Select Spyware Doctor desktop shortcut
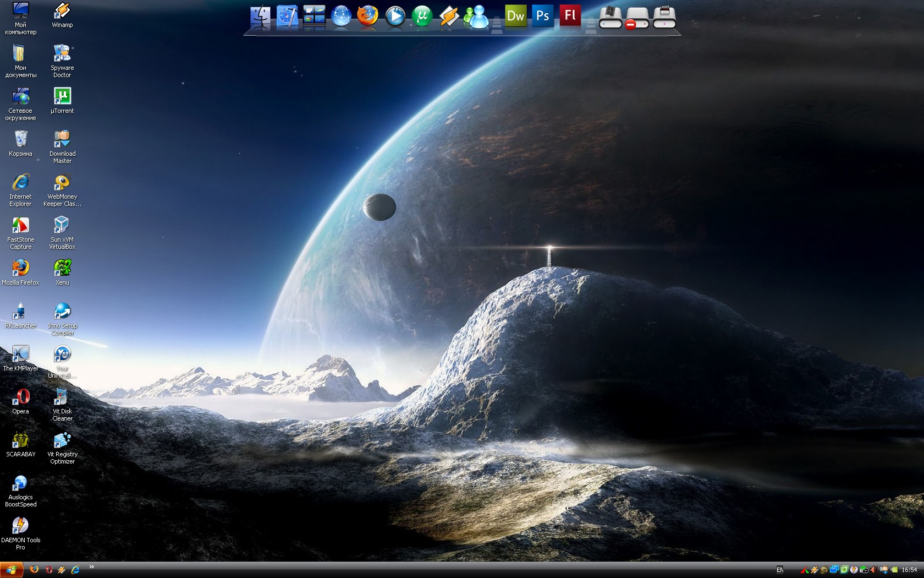Image resolution: width=924 pixels, height=578 pixels. (62, 61)
